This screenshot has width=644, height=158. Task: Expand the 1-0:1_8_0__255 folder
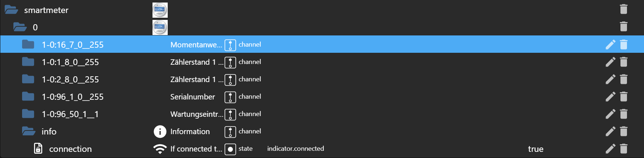tap(28, 62)
